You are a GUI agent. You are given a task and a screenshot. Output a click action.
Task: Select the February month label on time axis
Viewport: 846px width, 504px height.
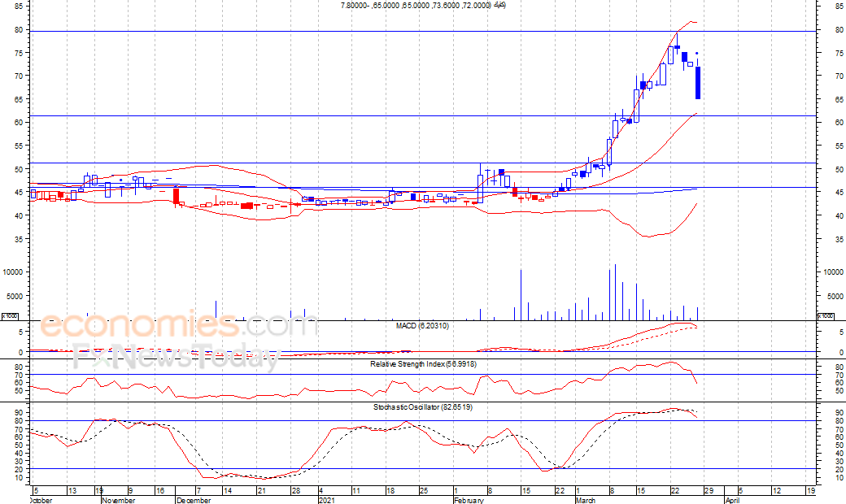pyautogui.click(x=469, y=500)
